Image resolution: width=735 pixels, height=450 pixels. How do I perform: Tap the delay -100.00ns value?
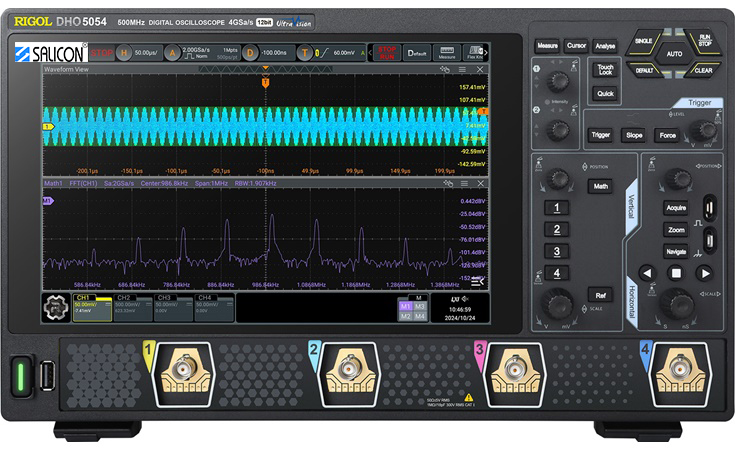click(274, 53)
